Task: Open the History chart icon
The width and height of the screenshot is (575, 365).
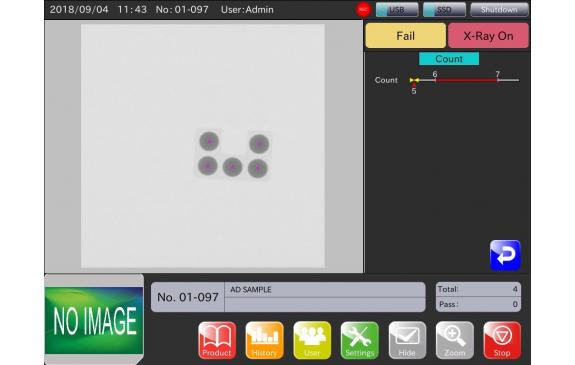Action: coord(264,340)
